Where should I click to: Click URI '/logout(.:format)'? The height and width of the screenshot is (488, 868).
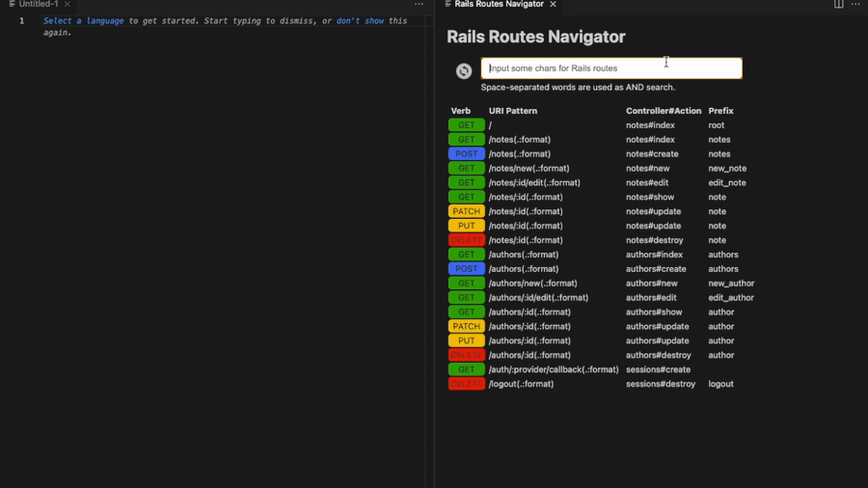(x=521, y=384)
